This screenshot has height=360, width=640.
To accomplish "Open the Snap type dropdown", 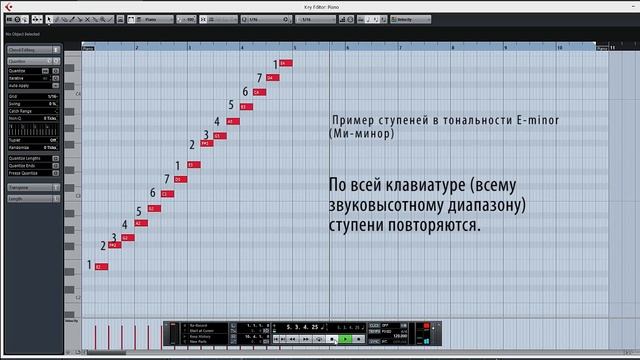I will tap(222, 19).
